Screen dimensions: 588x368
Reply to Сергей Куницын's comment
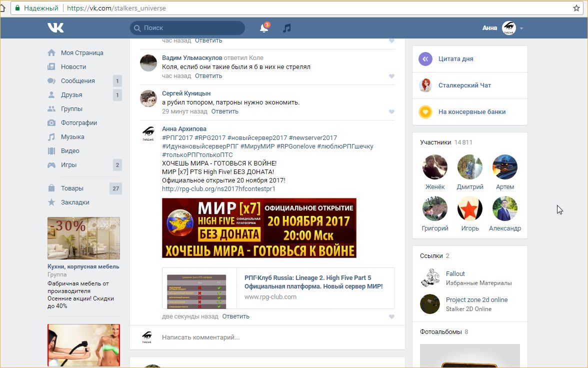224,111
